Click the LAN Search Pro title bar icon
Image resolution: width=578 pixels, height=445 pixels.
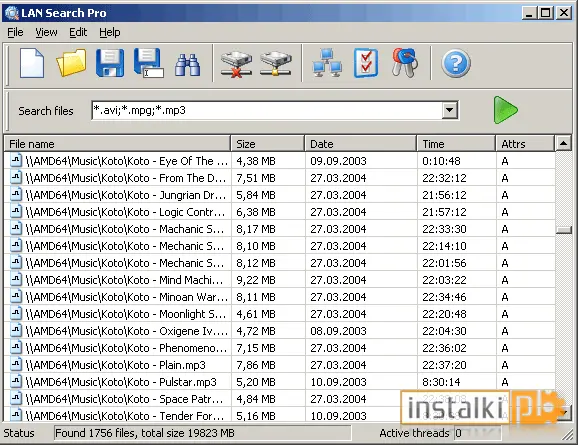tap(11, 13)
